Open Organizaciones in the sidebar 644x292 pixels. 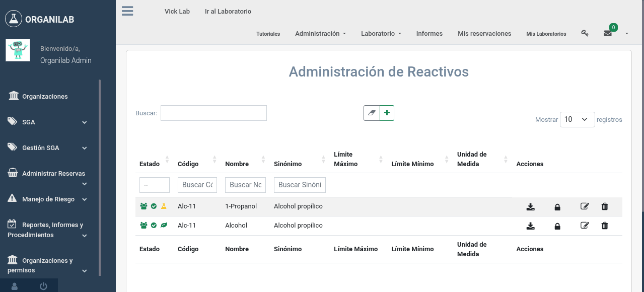click(x=45, y=96)
